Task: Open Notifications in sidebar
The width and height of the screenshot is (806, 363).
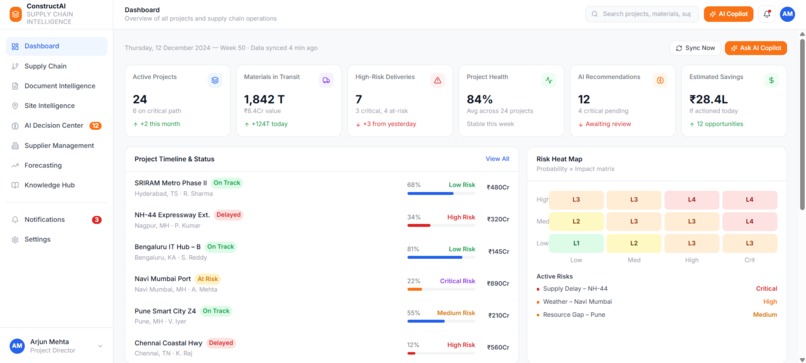Action: (x=57, y=220)
